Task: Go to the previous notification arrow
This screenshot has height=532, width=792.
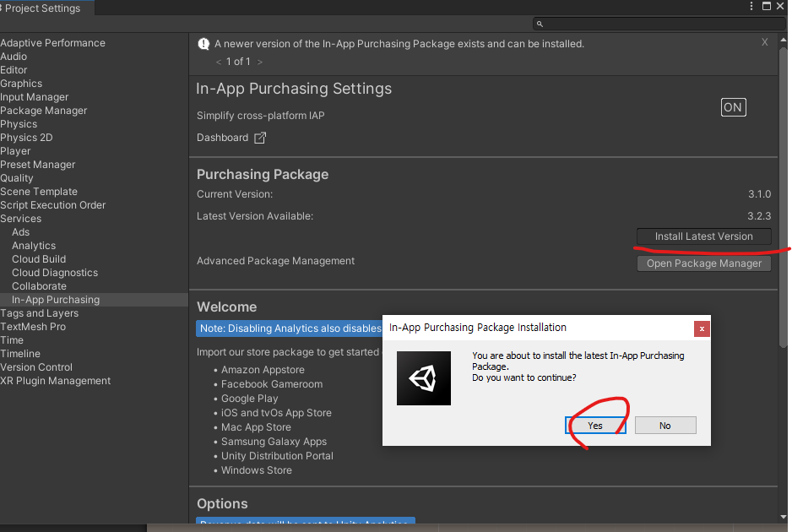Action: 218,62
